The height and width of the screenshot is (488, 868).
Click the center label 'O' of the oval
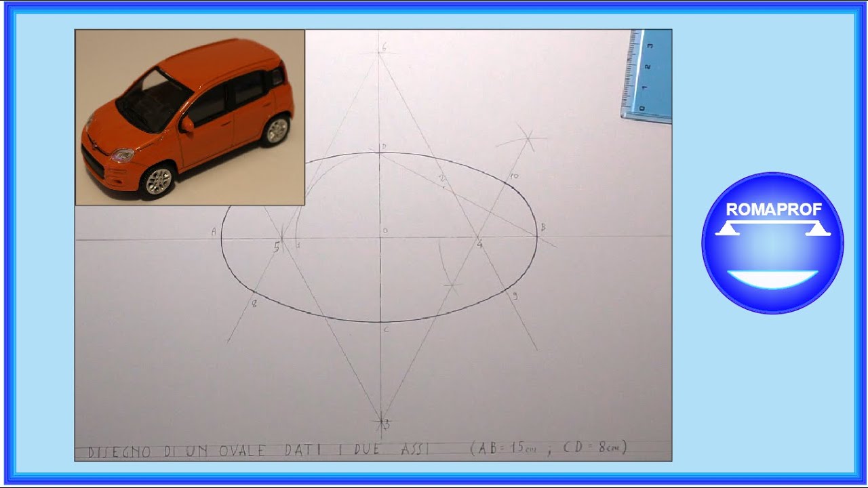point(385,232)
